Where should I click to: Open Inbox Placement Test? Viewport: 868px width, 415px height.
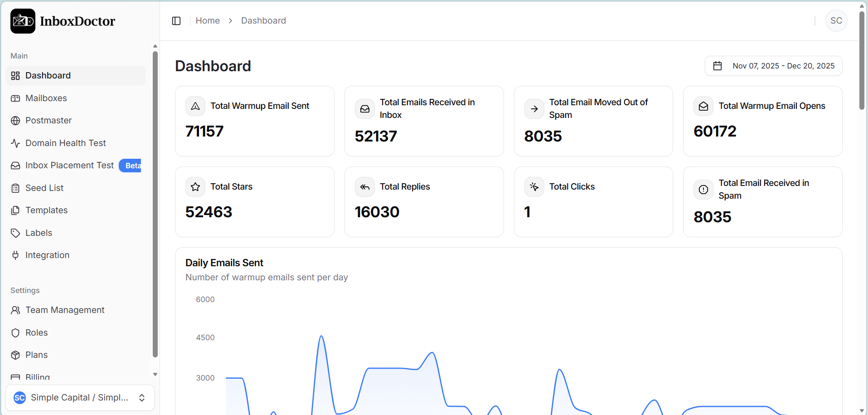69,166
